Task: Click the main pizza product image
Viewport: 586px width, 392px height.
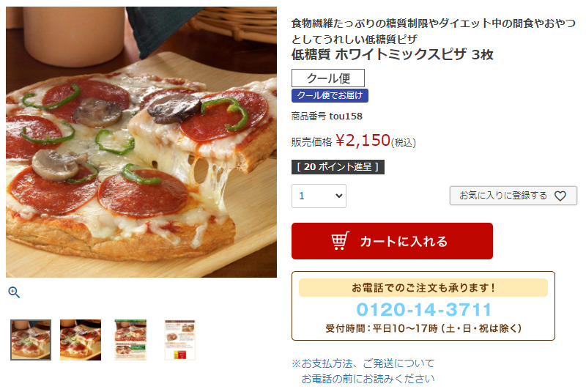Action: point(141,142)
